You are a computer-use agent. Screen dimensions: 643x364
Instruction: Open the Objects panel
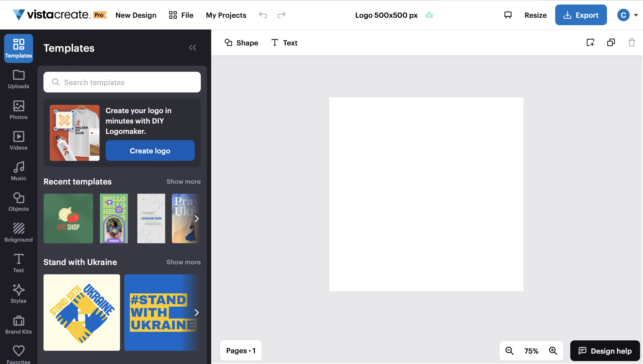click(x=18, y=202)
